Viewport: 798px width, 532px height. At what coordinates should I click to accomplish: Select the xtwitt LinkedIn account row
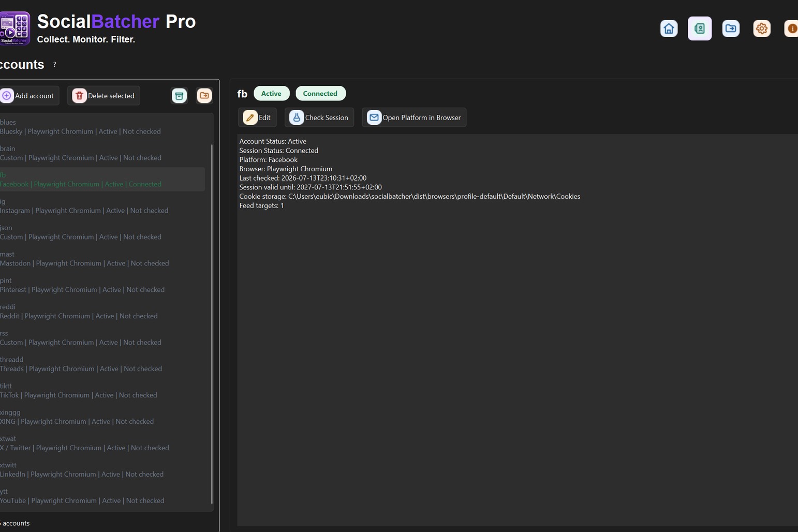click(102, 470)
